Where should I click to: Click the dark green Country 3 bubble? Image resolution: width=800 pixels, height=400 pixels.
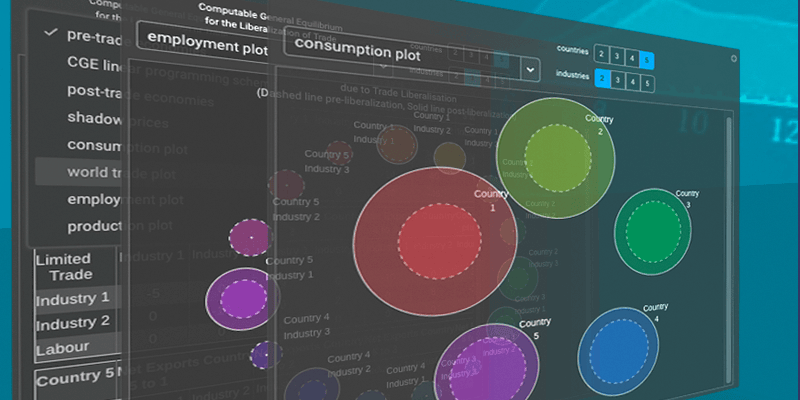coord(653,232)
